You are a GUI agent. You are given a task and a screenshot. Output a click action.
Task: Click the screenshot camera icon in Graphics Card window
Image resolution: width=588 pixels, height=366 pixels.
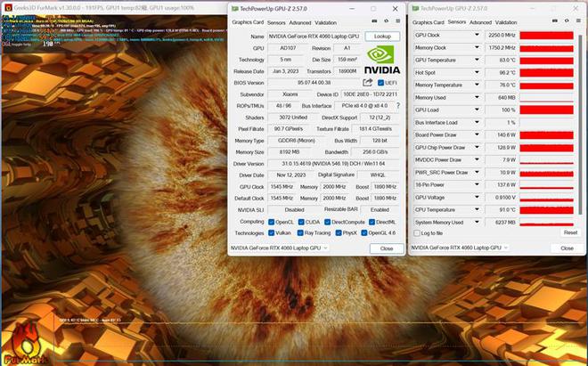374,21
